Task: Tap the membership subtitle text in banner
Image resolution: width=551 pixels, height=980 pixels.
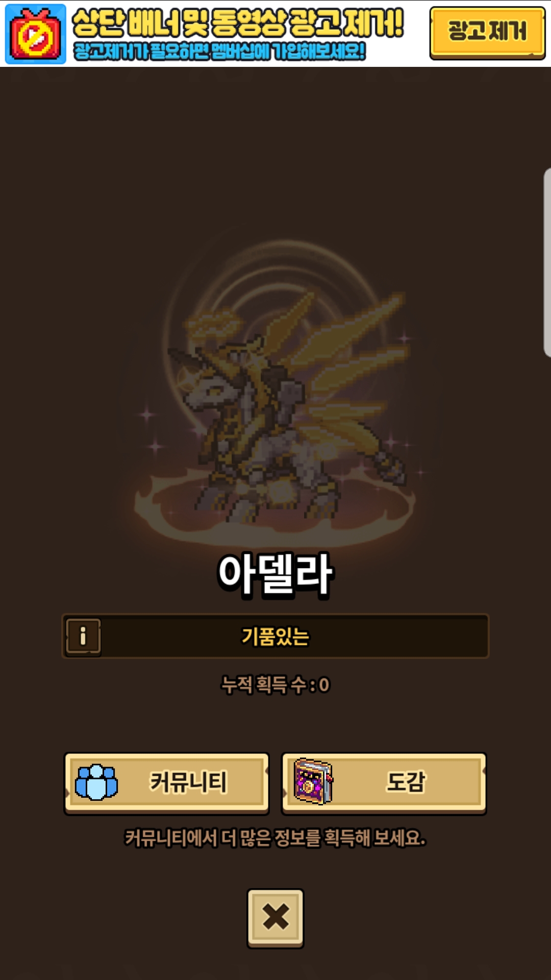Action: click(219, 51)
